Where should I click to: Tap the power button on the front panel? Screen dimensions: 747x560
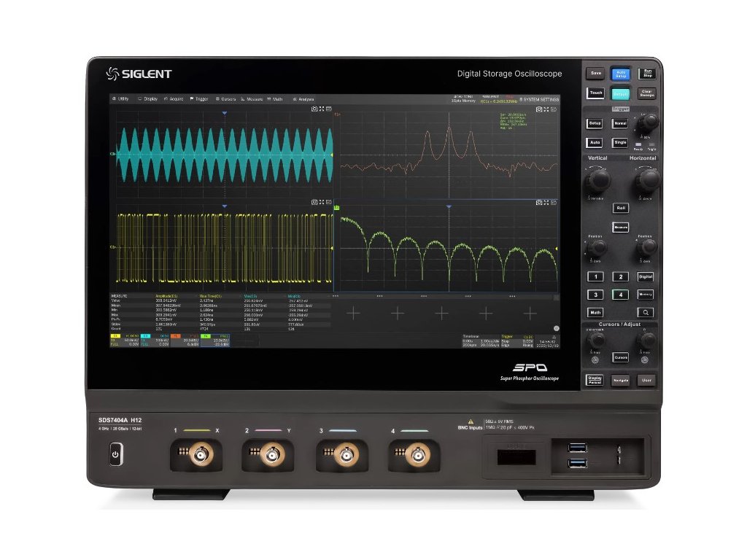click(x=116, y=454)
